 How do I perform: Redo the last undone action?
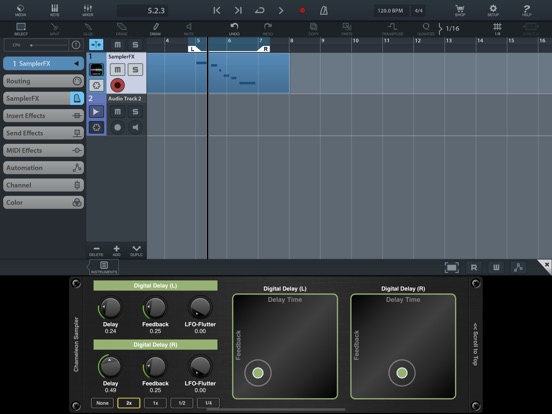tap(268, 29)
